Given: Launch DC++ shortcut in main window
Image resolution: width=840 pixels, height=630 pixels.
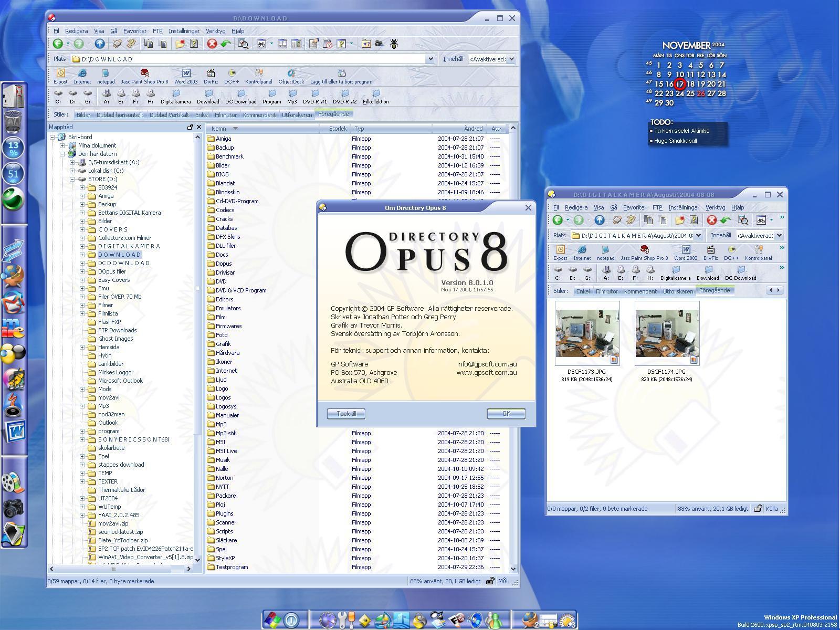Looking at the screenshot, I should pos(232,77).
